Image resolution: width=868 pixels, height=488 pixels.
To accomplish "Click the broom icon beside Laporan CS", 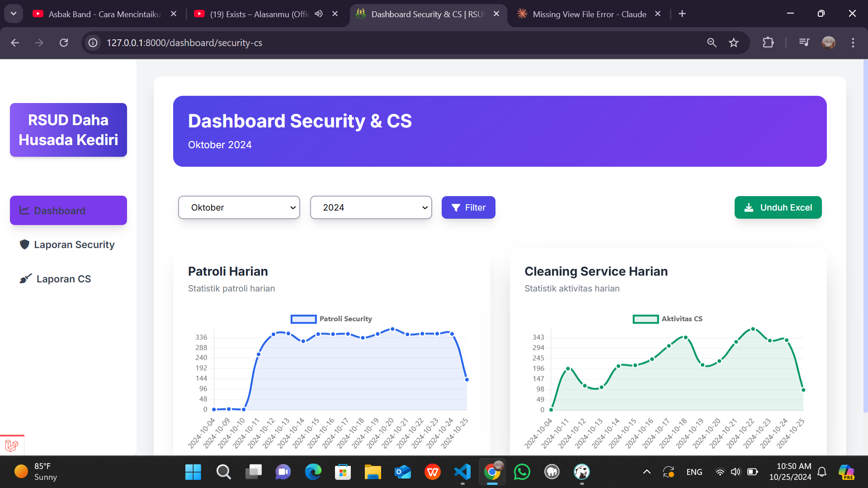I will click(x=25, y=279).
